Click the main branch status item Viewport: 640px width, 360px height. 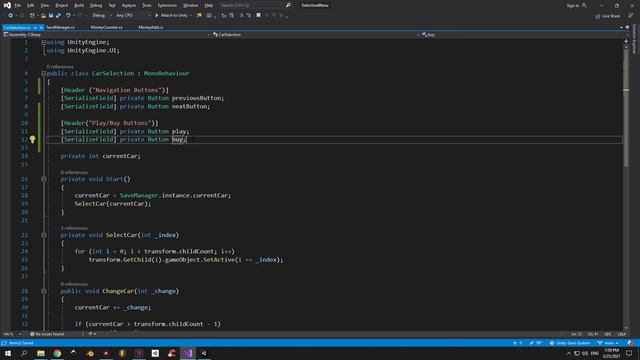[608, 343]
